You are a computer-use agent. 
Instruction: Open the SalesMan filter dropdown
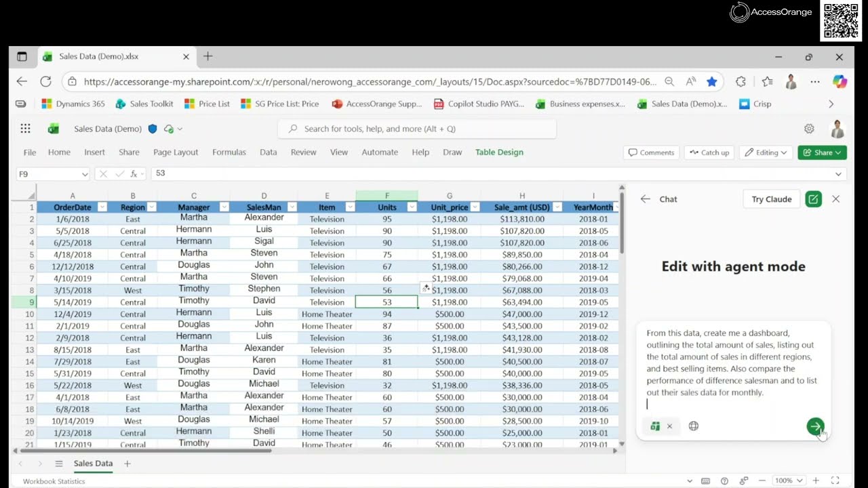(292, 207)
